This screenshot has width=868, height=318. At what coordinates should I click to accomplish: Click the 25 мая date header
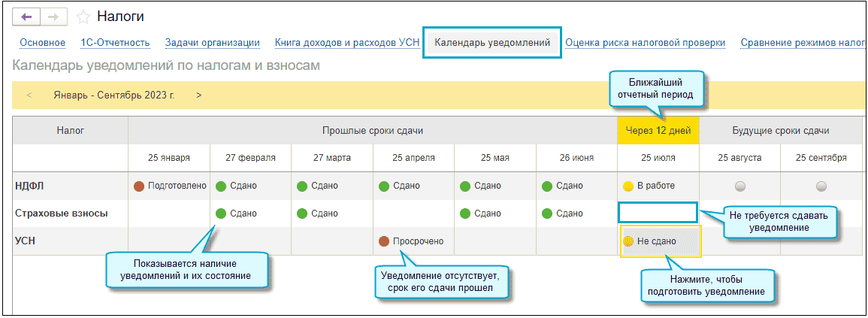click(x=495, y=159)
